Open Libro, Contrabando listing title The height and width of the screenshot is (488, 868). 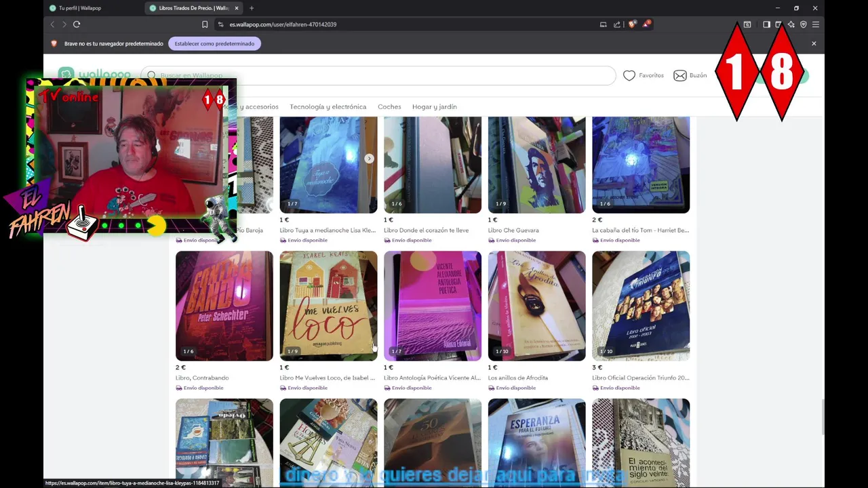click(202, 378)
